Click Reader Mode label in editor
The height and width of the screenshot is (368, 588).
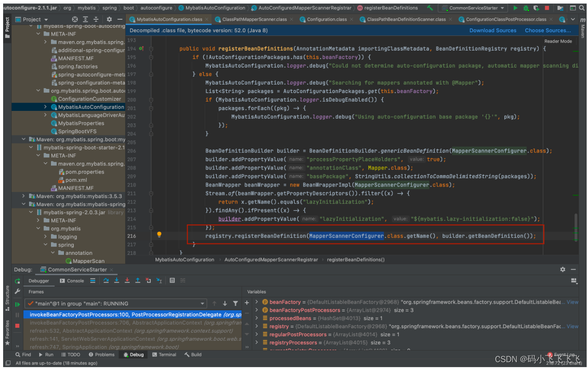pyautogui.click(x=558, y=41)
